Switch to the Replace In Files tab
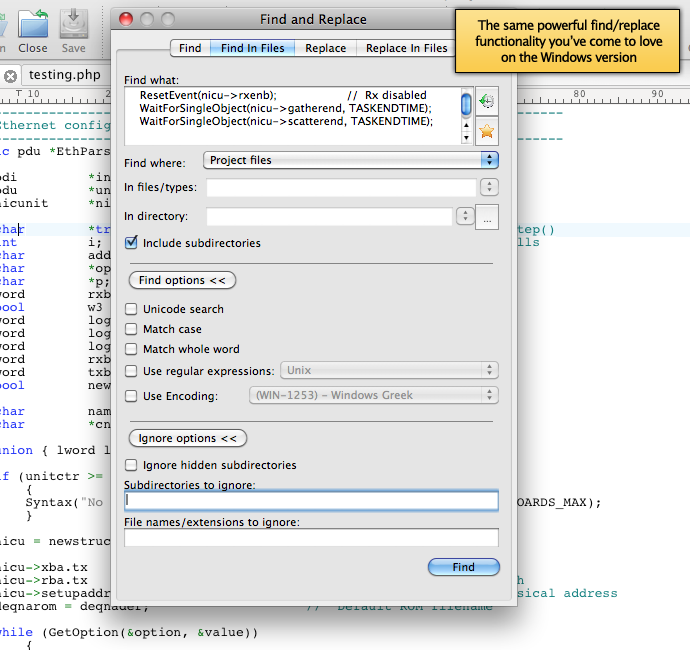Viewport: 690px width, 650px height. (x=406, y=48)
